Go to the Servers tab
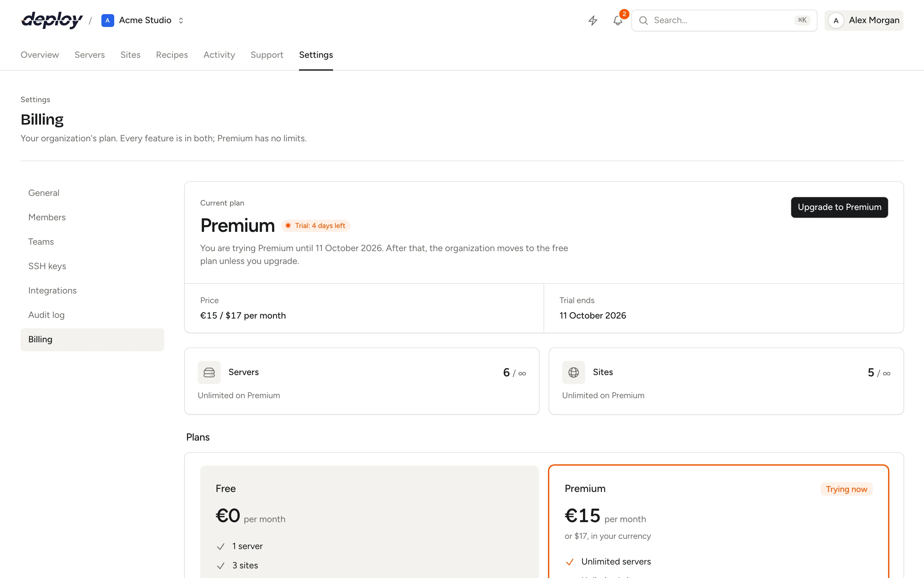 point(90,55)
